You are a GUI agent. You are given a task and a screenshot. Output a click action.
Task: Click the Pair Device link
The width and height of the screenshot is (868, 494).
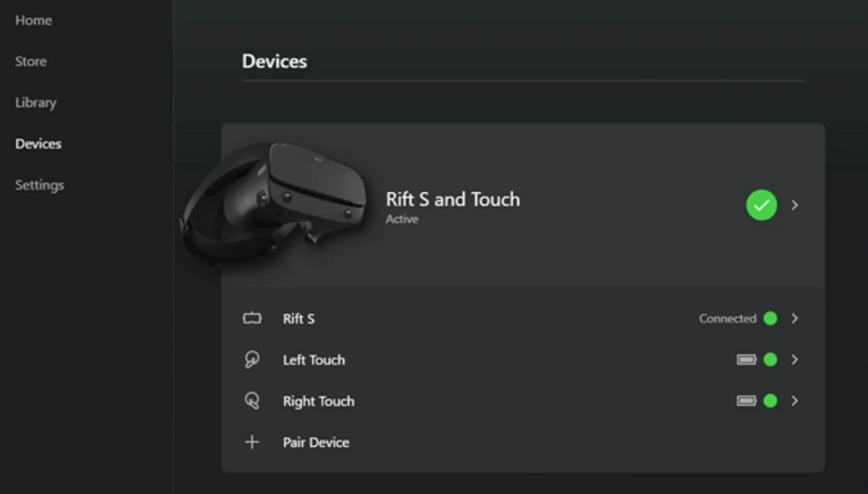point(316,443)
